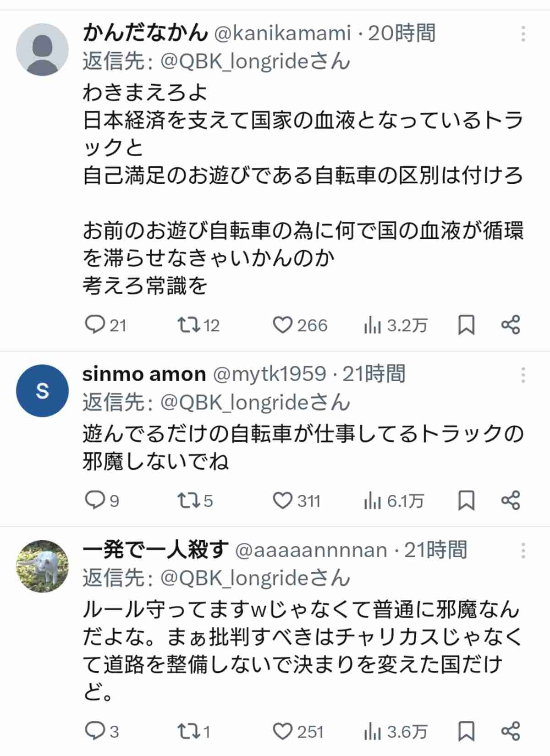Reply to the @kanikamami tweet

tap(95, 325)
